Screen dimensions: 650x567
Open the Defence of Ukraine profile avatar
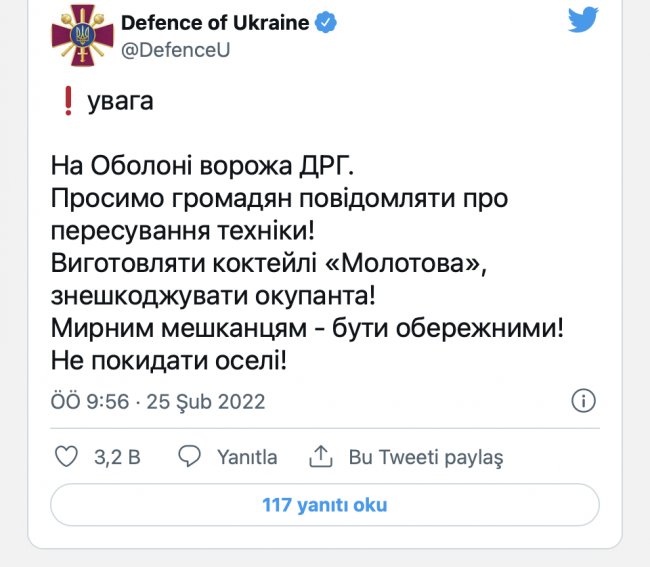(82, 36)
